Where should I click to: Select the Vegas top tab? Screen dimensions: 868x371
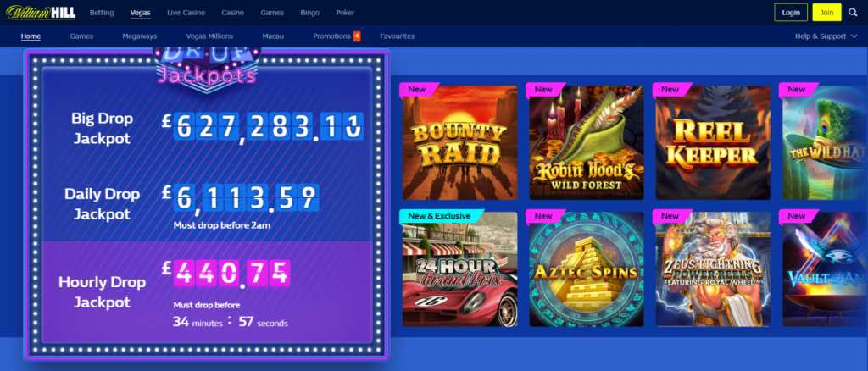[140, 12]
